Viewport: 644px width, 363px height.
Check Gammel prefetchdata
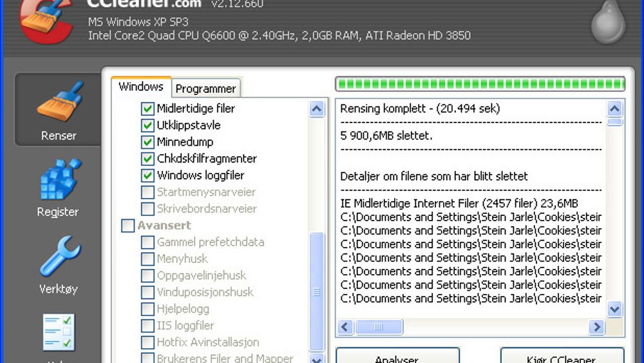pyautogui.click(x=147, y=242)
